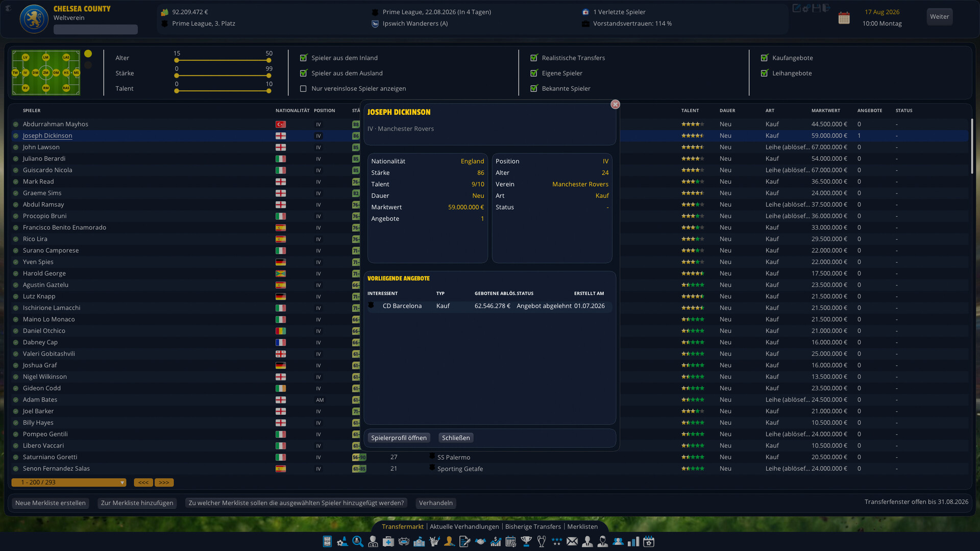
Task: Click Zur Merkliste hinzufügen button
Action: click(137, 503)
